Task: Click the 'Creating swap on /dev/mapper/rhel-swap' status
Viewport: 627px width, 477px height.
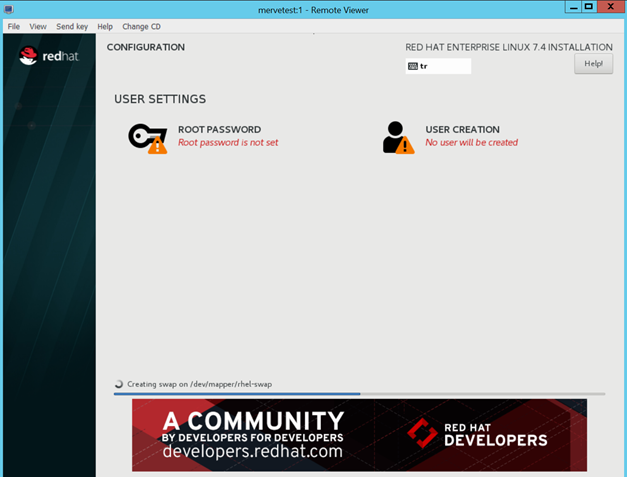Action: pyautogui.click(x=200, y=384)
